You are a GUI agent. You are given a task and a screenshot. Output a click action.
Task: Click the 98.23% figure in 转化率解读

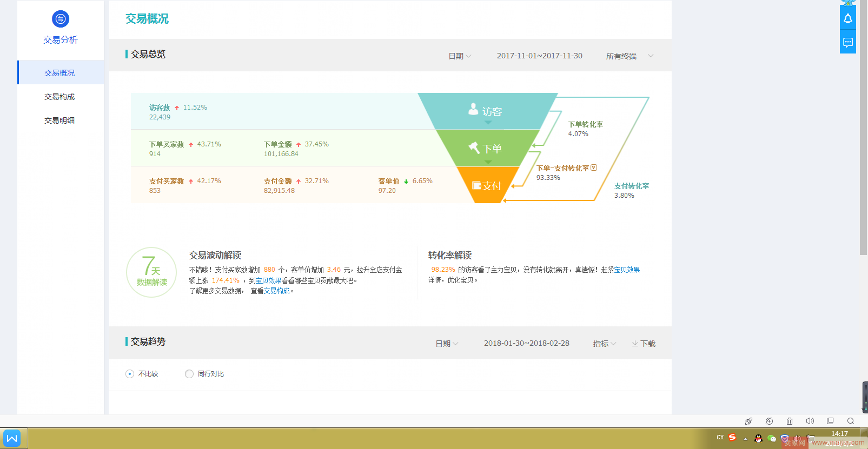443,270
